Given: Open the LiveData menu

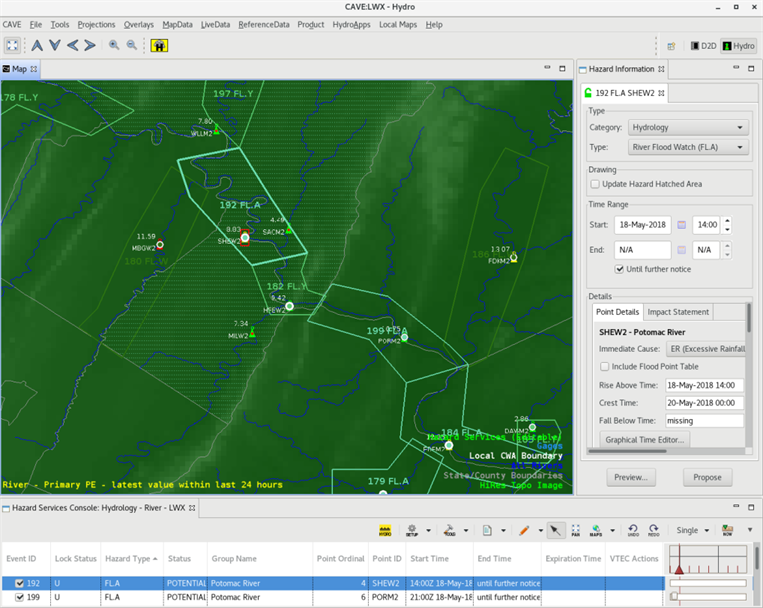Looking at the screenshot, I should 215,25.
